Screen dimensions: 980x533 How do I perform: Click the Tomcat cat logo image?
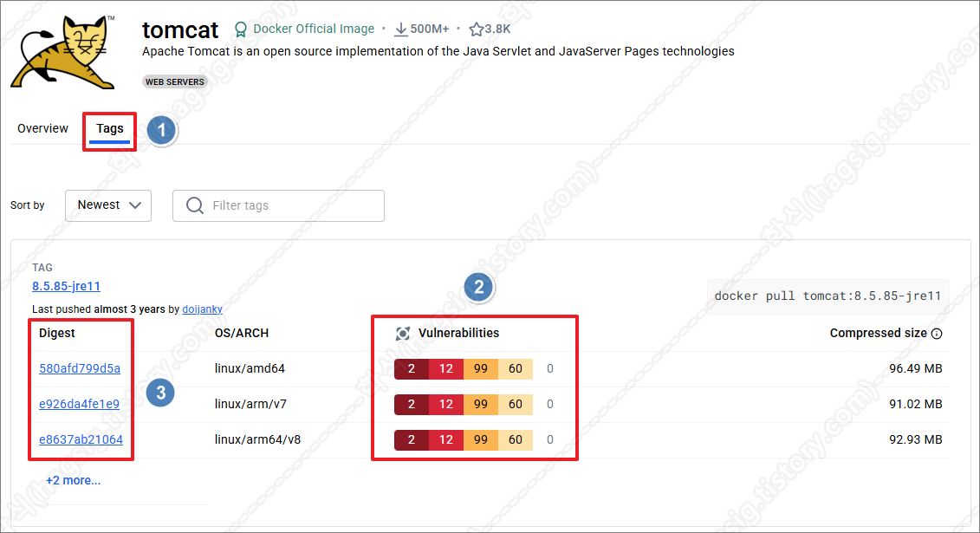click(63, 53)
